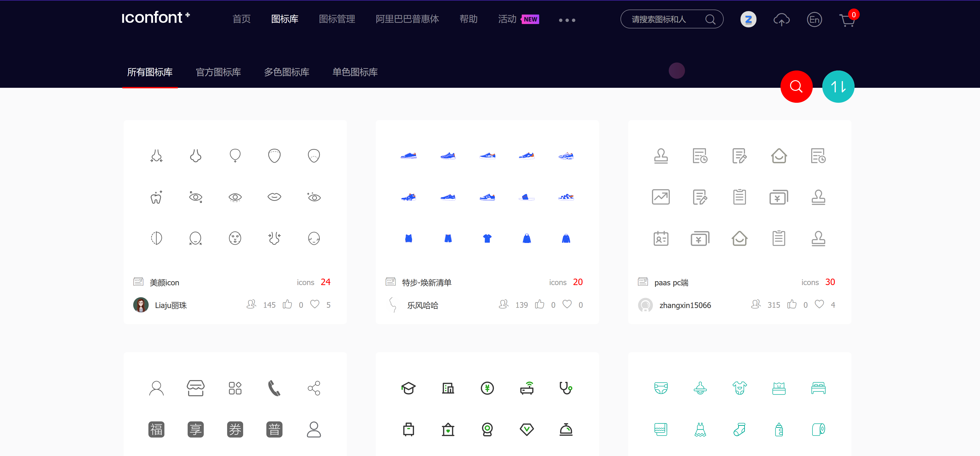Like the 美颜icon library via thumbs-up

click(287, 304)
